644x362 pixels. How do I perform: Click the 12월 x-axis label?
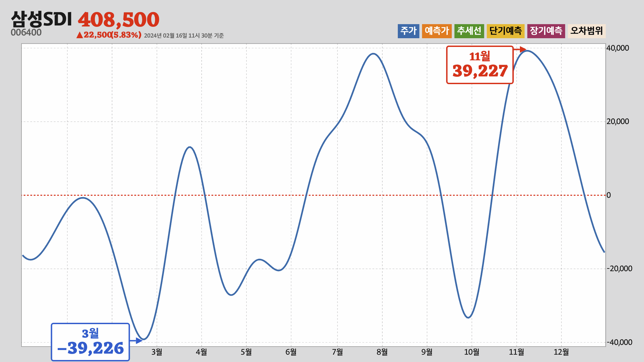point(561,352)
